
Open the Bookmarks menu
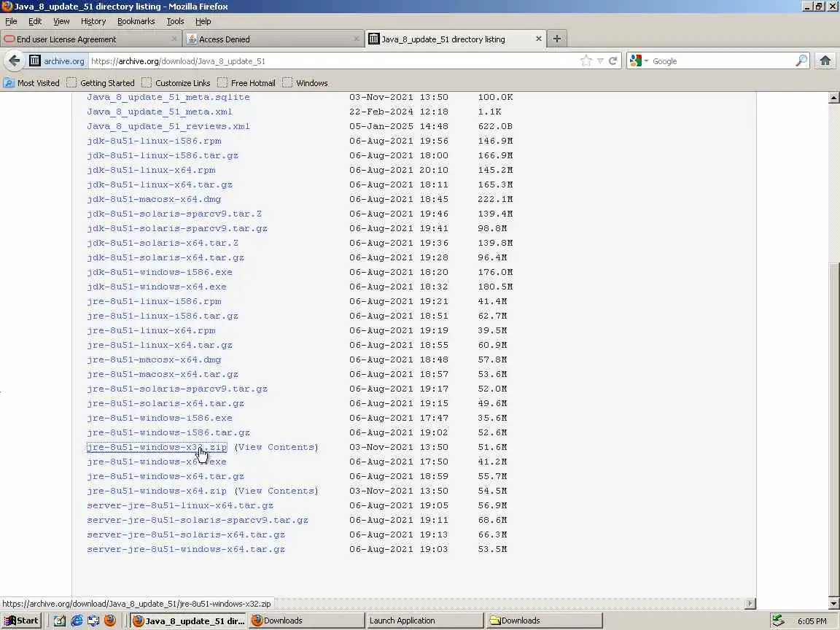[136, 21]
